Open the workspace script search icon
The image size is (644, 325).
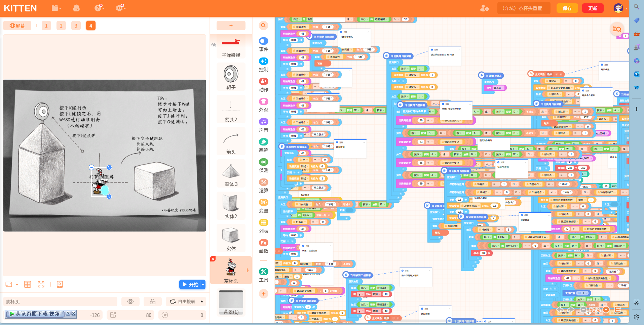coord(617,29)
